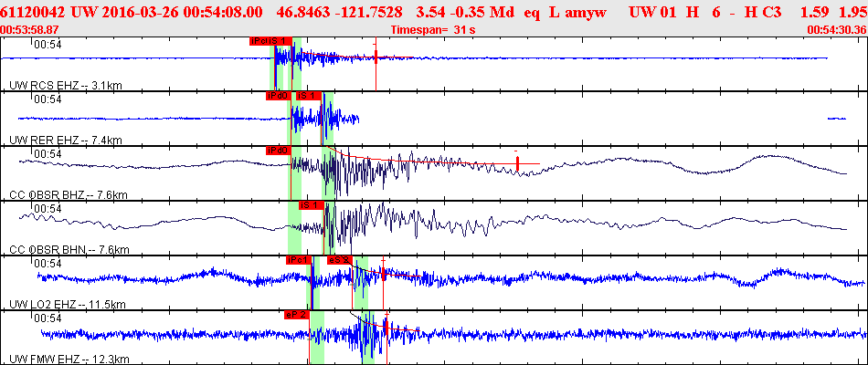Click the Timespan= 31 s label
The image size is (868, 365).
(433, 30)
